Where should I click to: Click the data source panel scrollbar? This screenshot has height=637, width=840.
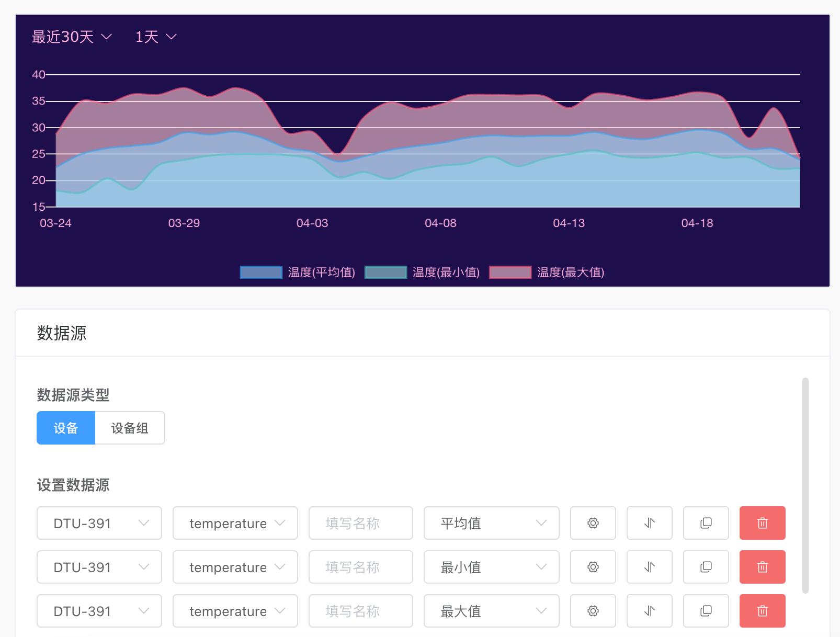[805, 485]
